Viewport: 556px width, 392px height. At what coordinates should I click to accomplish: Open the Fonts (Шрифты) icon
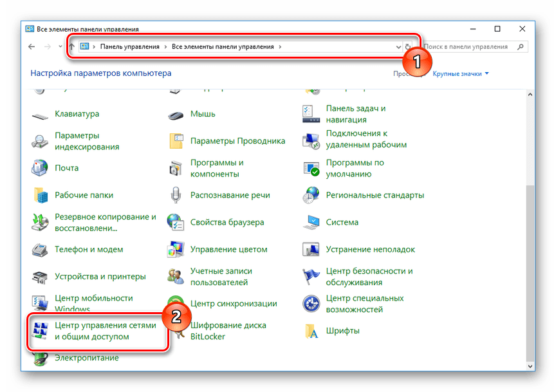click(x=311, y=331)
